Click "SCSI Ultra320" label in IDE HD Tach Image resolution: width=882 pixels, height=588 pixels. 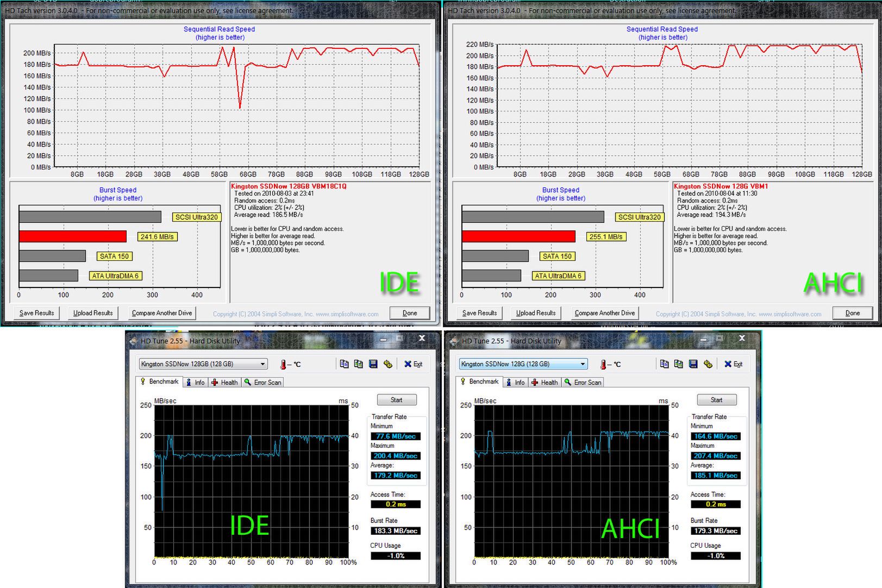[196, 217]
